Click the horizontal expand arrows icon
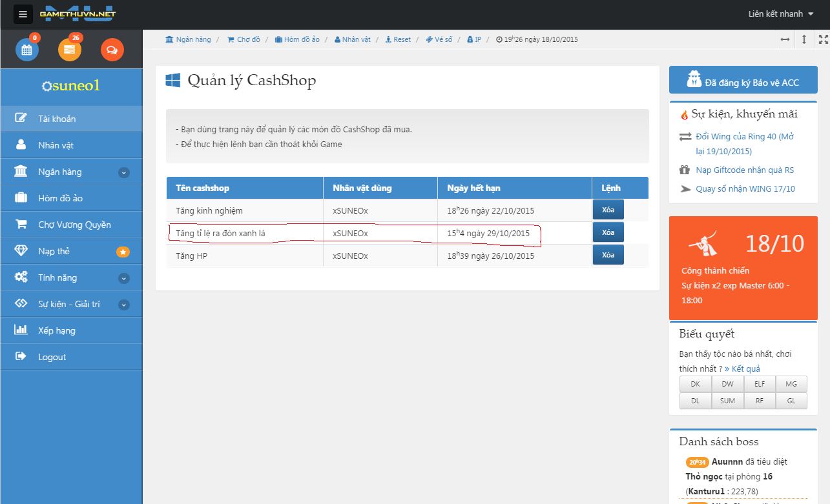Image resolution: width=830 pixels, height=504 pixels. pos(785,39)
